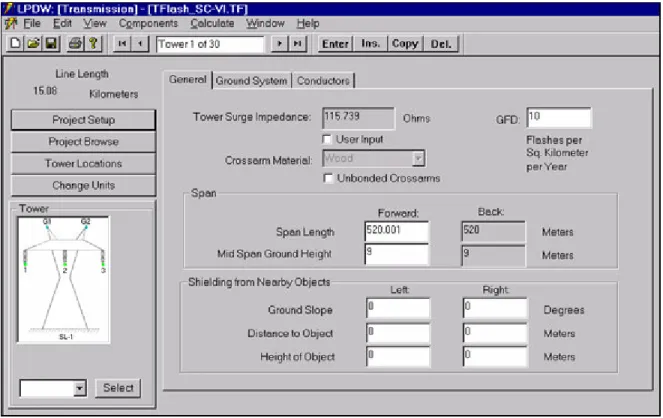Click the document icon left of File menu
Image resolution: width=663 pixels, height=418 pixels.
[x=11, y=23]
